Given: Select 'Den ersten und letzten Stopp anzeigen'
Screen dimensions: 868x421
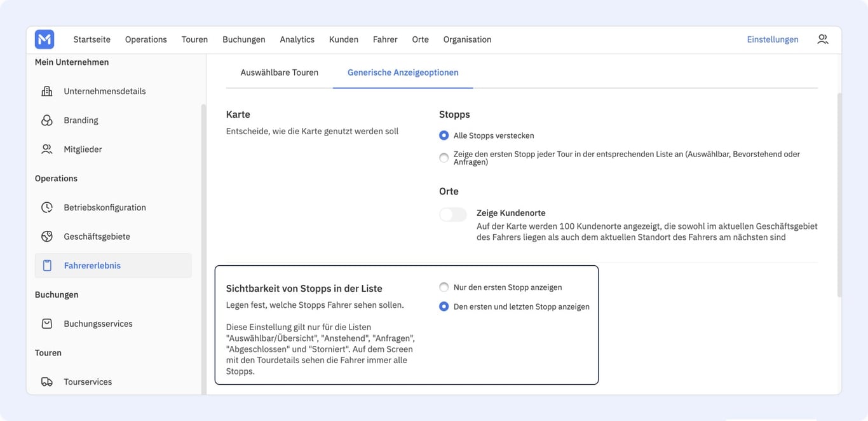Looking at the screenshot, I should pos(444,307).
